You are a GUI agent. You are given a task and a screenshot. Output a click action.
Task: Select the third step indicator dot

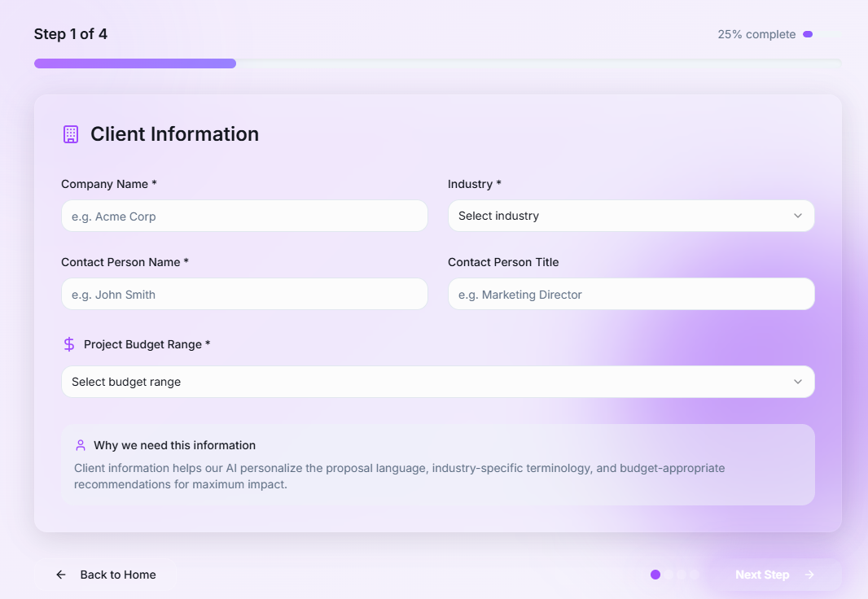coord(682,575)
